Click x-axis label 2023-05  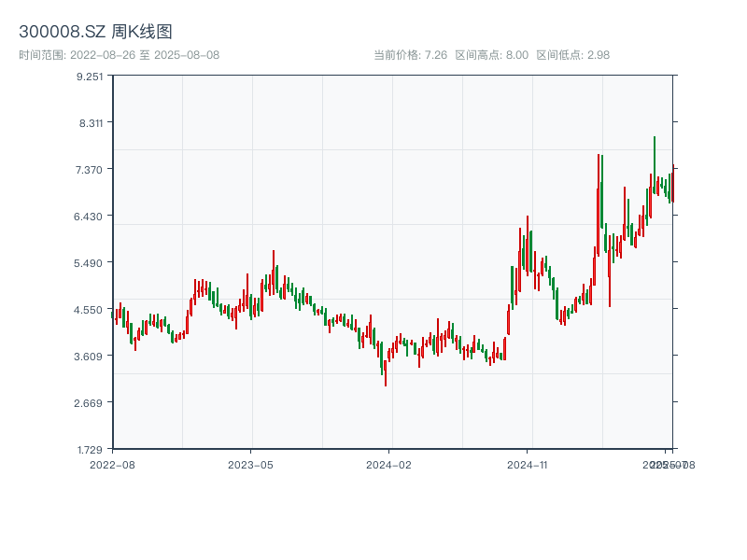point(250,465)
